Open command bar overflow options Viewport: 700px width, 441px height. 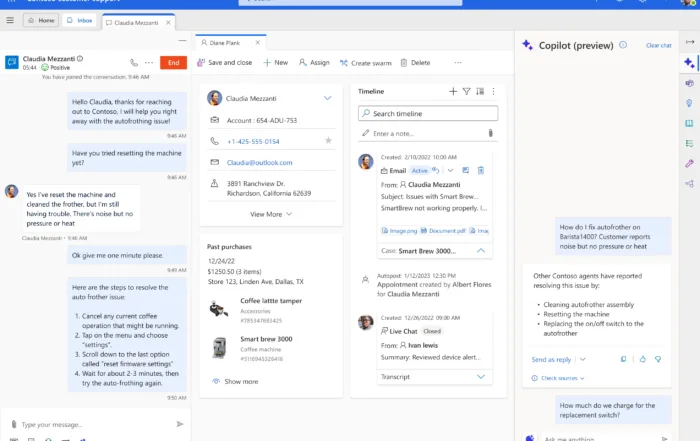(458, 63)
